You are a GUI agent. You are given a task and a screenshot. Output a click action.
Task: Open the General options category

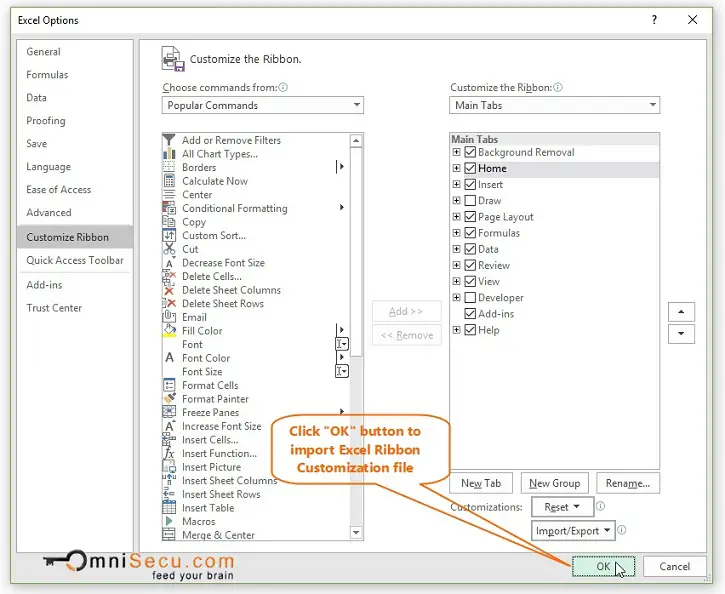point(43,52)
